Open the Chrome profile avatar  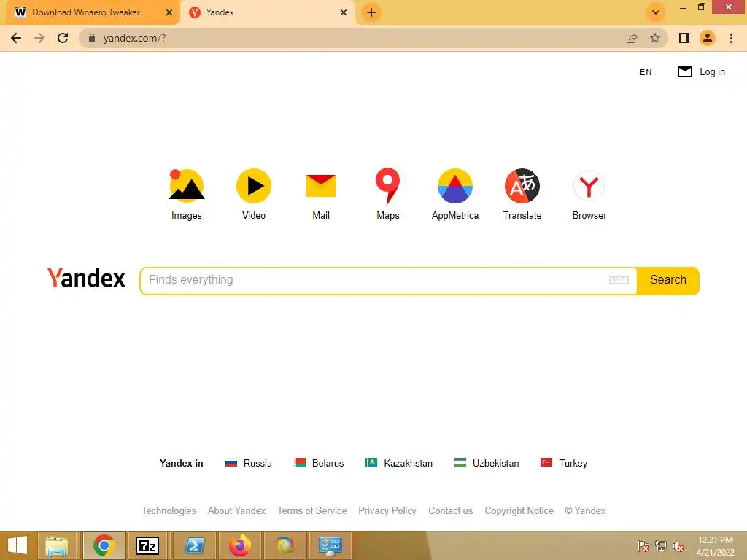tap(708, 38)
